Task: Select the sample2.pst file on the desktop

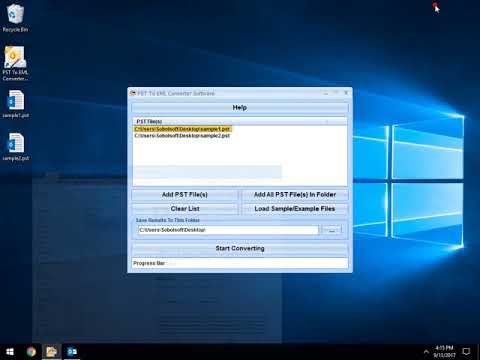Action: click(15, 147)
